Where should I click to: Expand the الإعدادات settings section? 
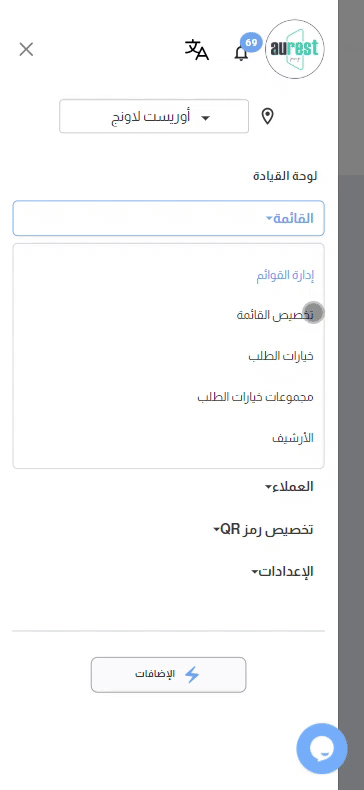pyautogui.click(x=282, y=572)
